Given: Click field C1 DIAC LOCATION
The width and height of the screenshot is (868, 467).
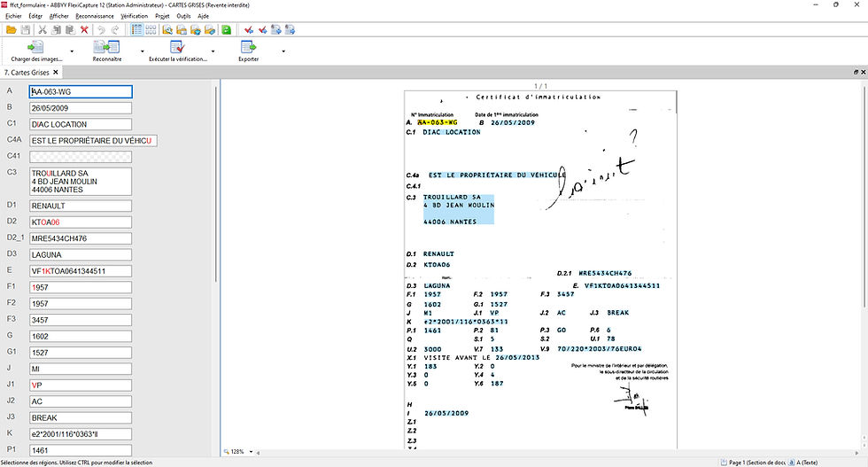Looking at the screenshot, I should tap(81, 125).
